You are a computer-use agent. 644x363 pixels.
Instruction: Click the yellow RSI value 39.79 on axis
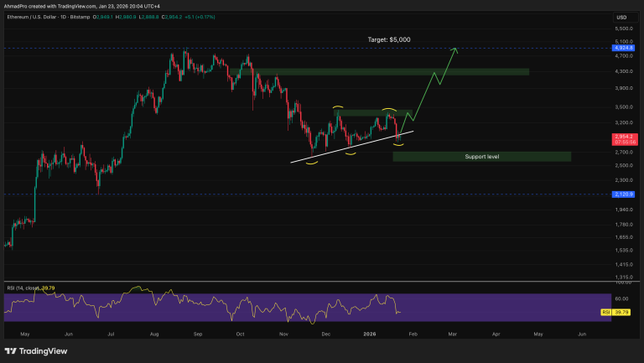coord(621,312)
